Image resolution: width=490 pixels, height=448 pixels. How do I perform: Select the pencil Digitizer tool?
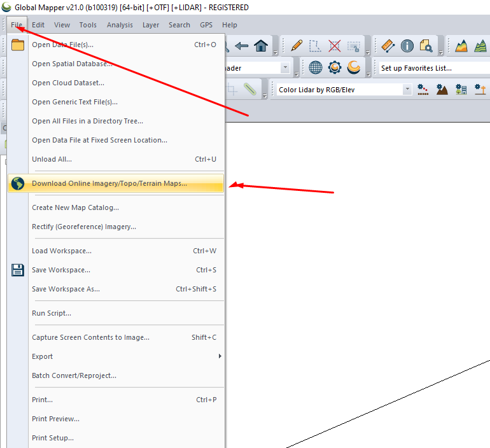(x=297, y=46)
